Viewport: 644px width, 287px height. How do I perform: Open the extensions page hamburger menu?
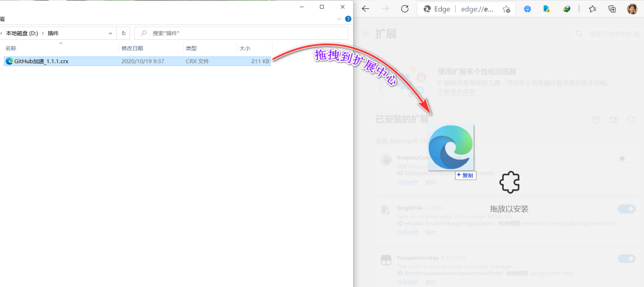[365, 33]
